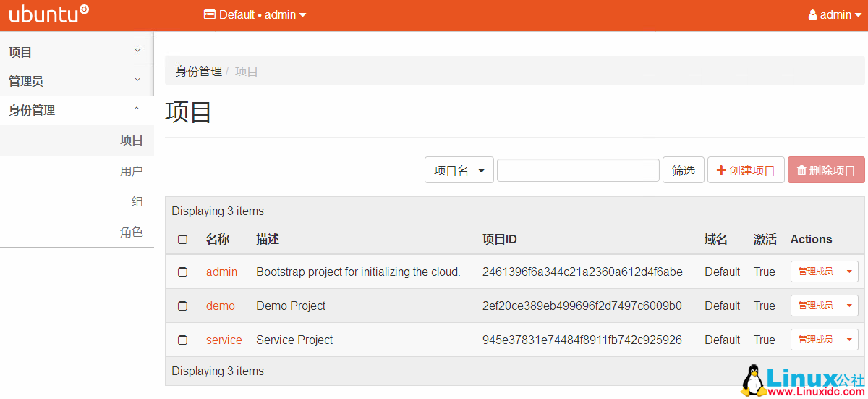Screen dimensions: 868x399
Task: Open the demo project link
Action: tap(221, 306)
